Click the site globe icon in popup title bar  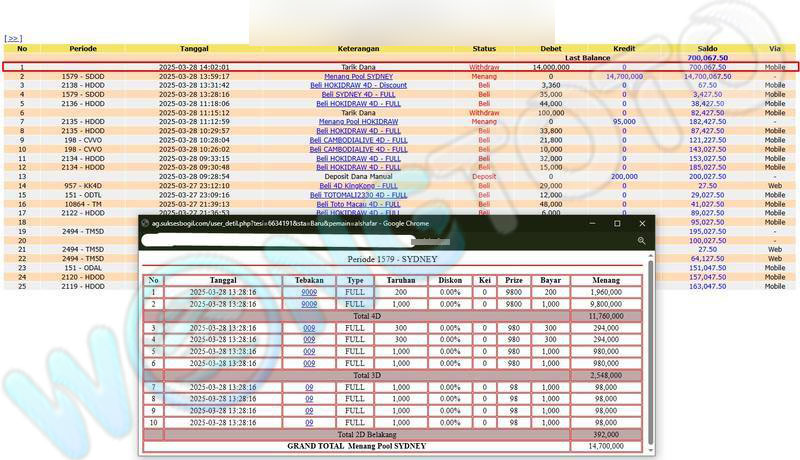coord(145,223)
